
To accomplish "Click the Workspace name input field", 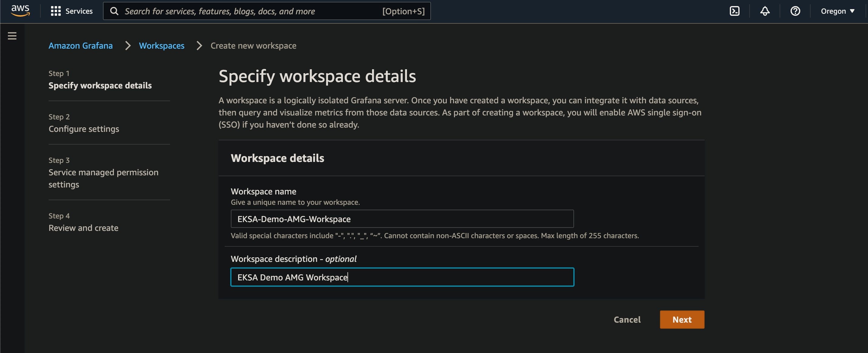I will point(402,219).
